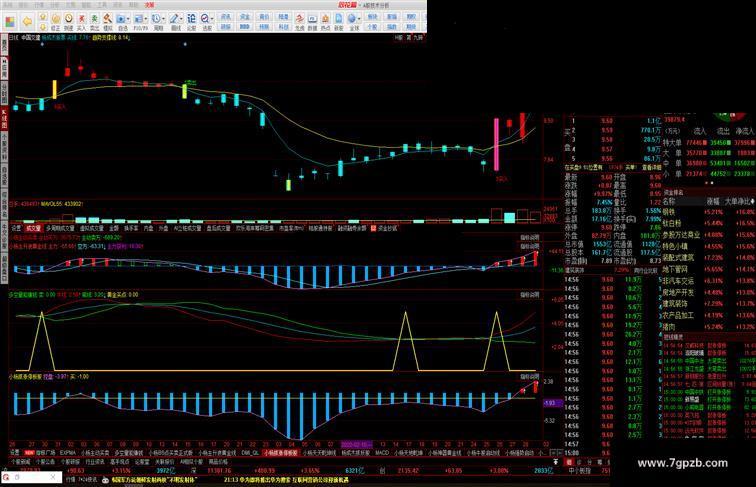Select 房地产开发 row in ranking list
The image size is (756, 487).
(x=708, y=292)
